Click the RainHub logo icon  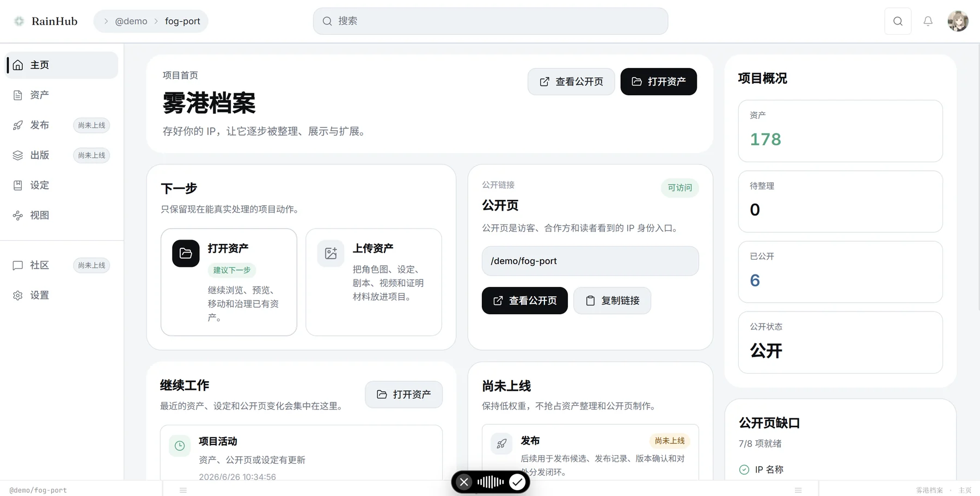coord(19,21)
